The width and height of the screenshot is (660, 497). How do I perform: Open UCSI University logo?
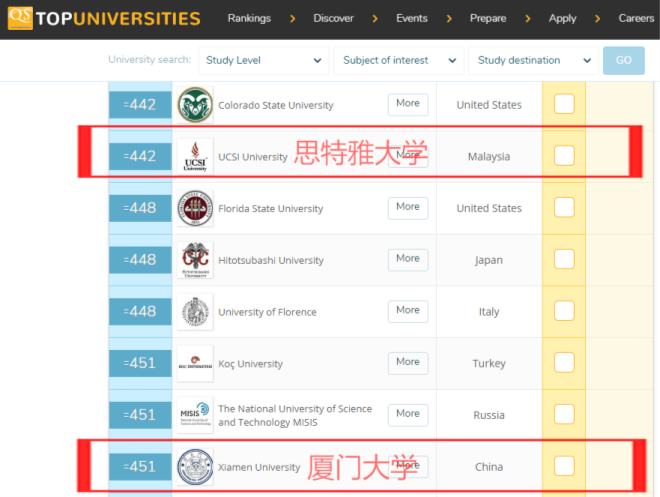(195, 157)
